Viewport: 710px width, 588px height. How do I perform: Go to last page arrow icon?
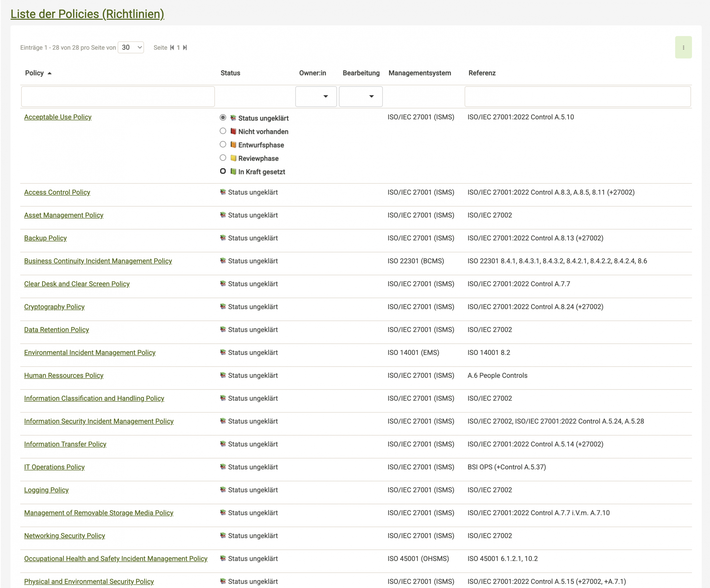pos(185,48)
